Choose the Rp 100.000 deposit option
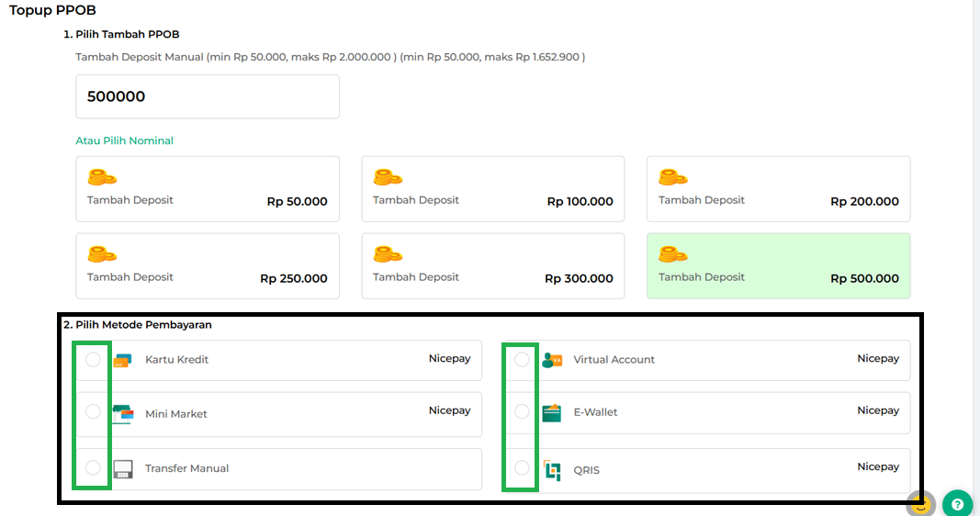 492,189
